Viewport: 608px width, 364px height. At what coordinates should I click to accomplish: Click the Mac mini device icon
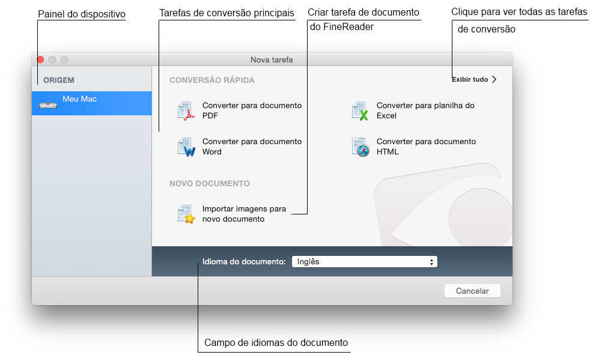click(x=48, y=105)
